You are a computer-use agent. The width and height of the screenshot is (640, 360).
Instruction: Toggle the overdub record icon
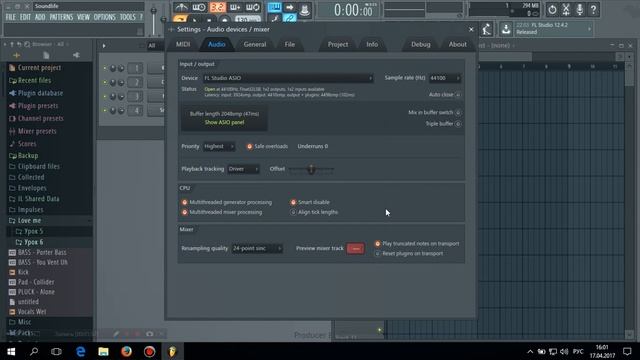tap(235, 7)
